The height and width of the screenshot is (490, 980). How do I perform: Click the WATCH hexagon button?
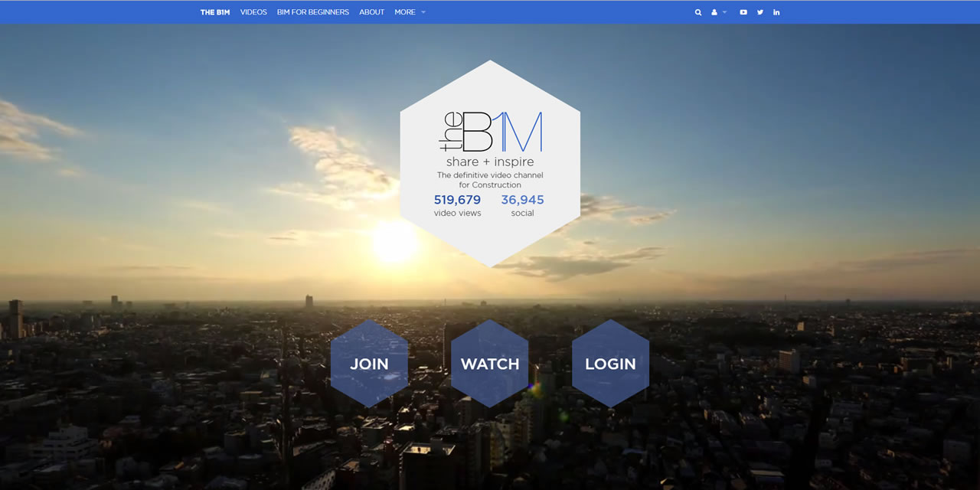pyautogui.click(x=490, y=364)
